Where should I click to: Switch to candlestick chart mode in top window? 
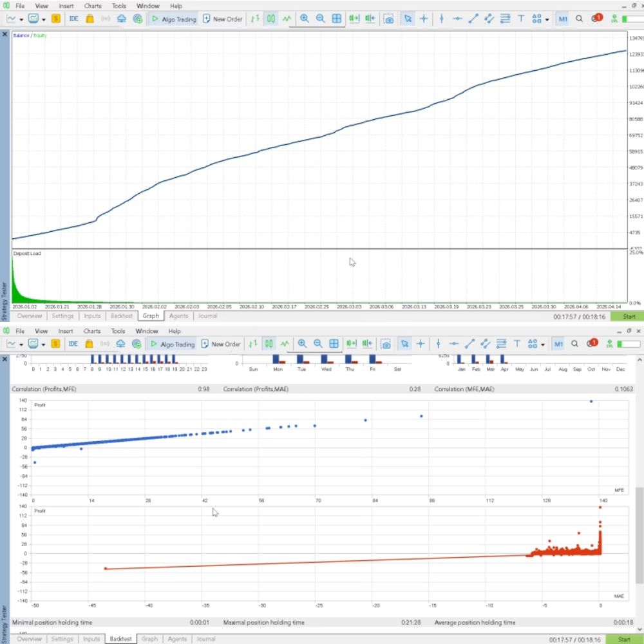coord(271,19)
